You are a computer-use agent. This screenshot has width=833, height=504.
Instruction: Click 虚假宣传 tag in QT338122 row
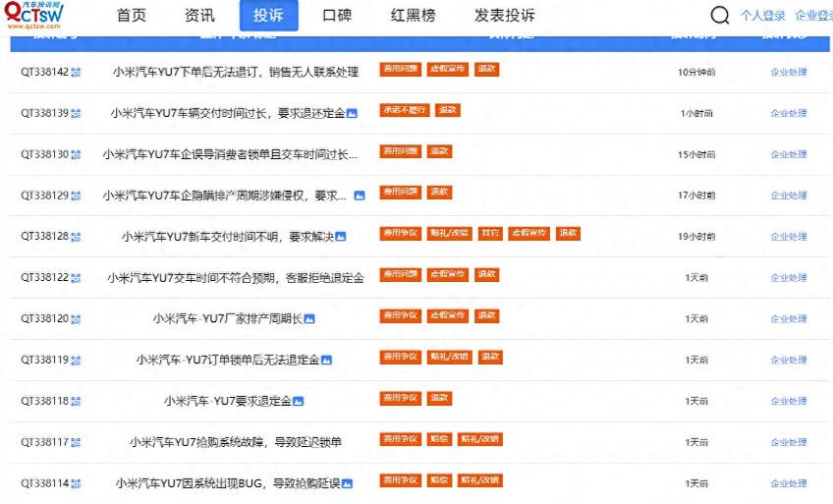pyautogui.click(x=448, y=274)
